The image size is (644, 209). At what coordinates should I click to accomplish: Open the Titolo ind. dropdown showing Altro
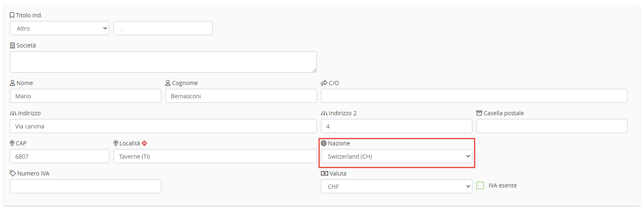(x=59, y=28)
